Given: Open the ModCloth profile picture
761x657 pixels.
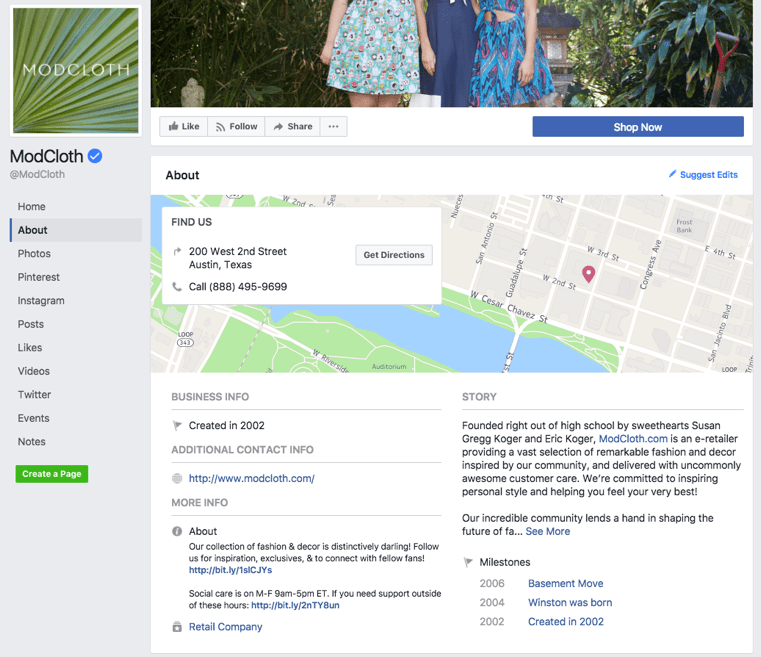Looking at the screenshot, I should pyautogui.click(x=76, y=70).
